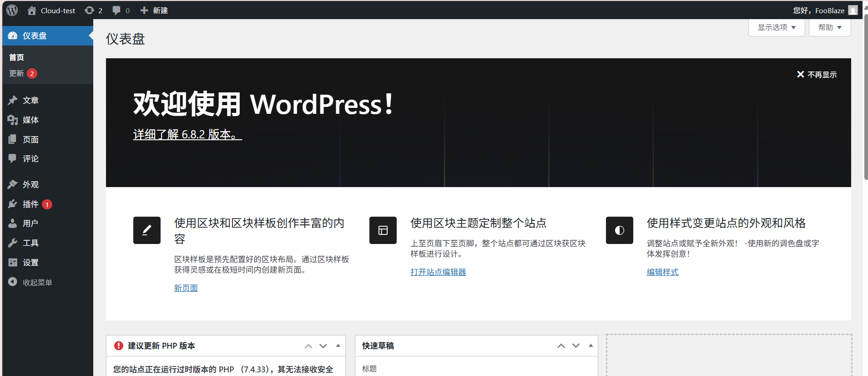Click the 仪表盘 dashboard gauge icon
868x376 pixels.
pos(13,36)
